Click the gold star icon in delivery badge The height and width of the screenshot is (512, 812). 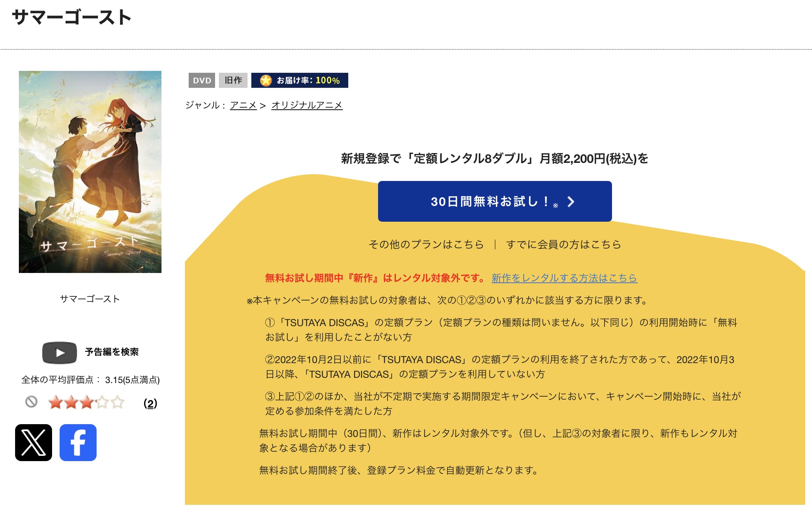(266, 80)
